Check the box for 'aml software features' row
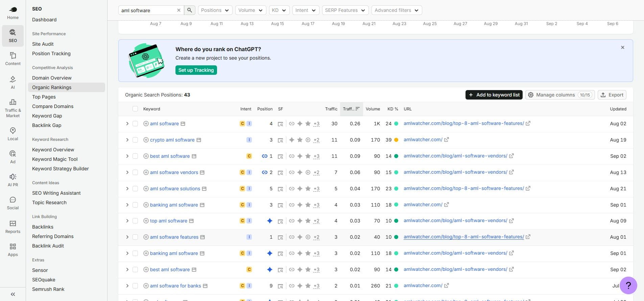This screenshot has height=301, width=644. 135,237
